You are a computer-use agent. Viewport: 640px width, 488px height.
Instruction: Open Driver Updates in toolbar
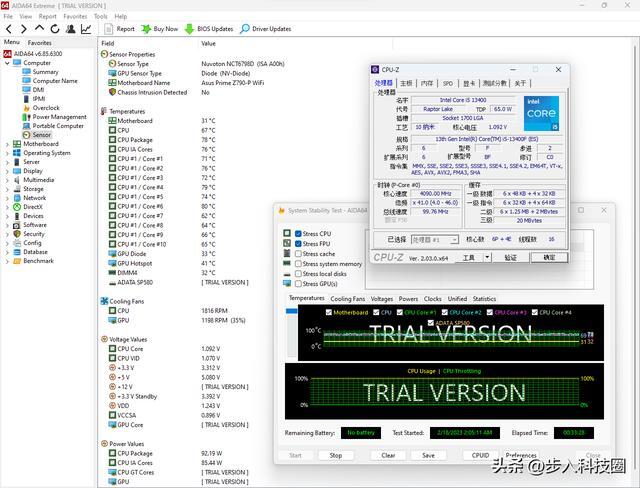pyautogui.click(x=266, y=29)
